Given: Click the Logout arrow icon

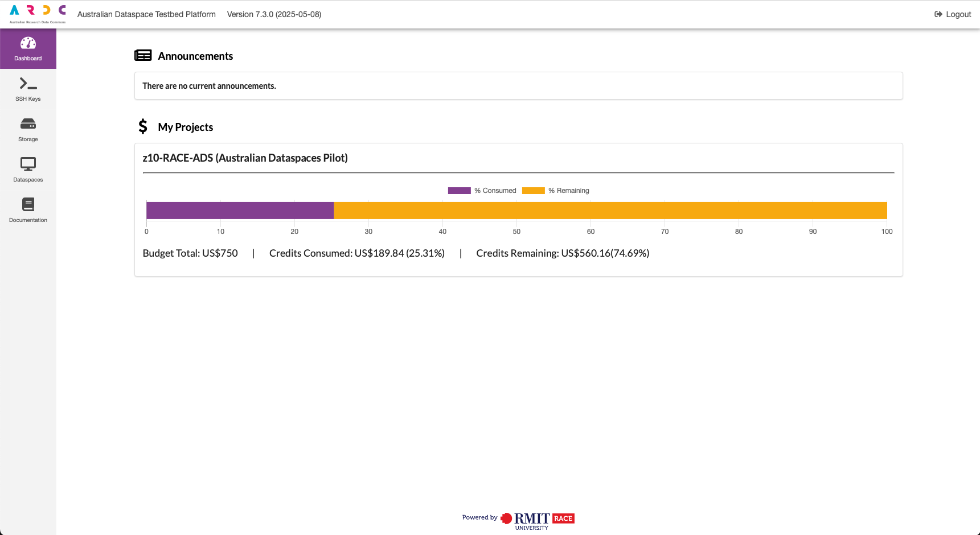Looking at the screenshot, I should coord(938,14).
